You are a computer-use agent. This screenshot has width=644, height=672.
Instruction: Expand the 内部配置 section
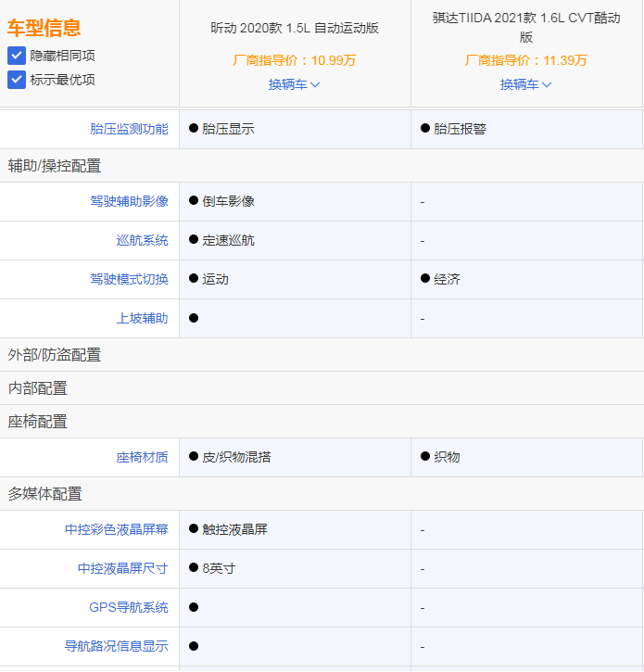(38, 388)
